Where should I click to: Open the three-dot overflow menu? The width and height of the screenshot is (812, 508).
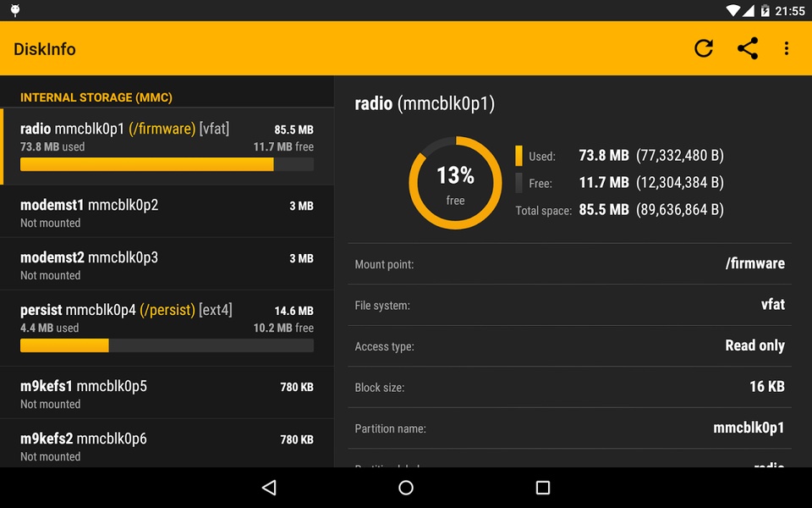click(x=787, y=48)
